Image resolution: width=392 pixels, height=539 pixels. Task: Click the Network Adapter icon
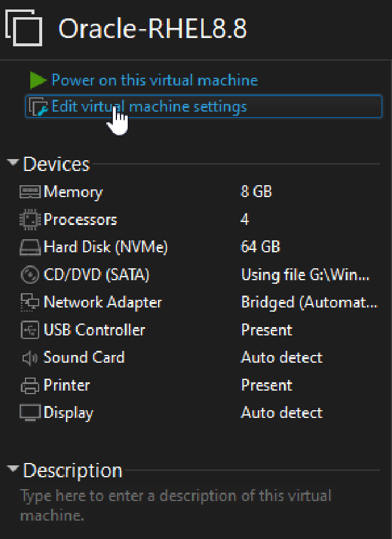pos(30,302)
